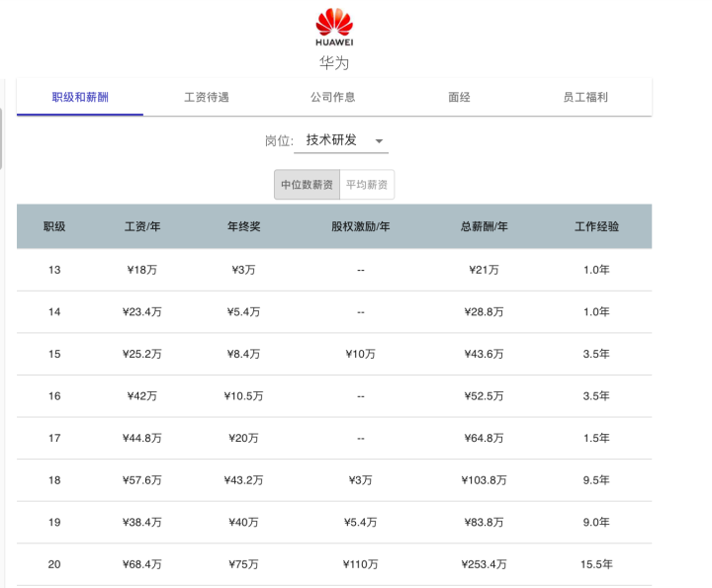
Task: Select level 16 row cell
Action: tap(54, 396)
